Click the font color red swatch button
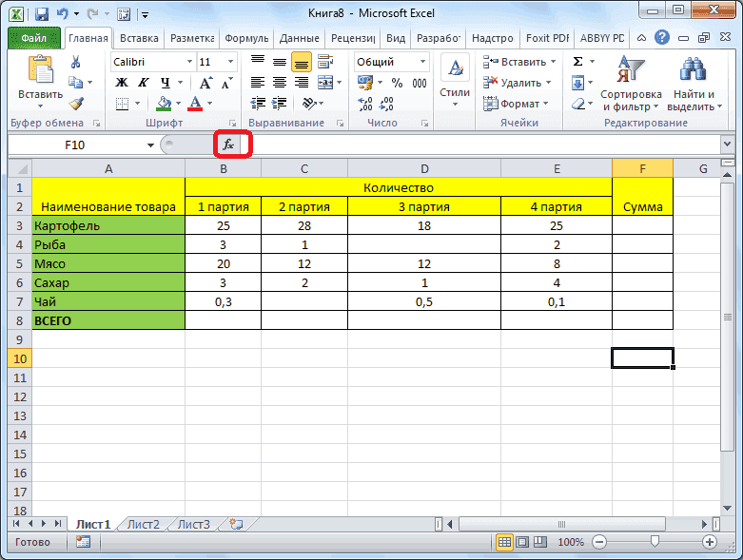 click(196, 104)
